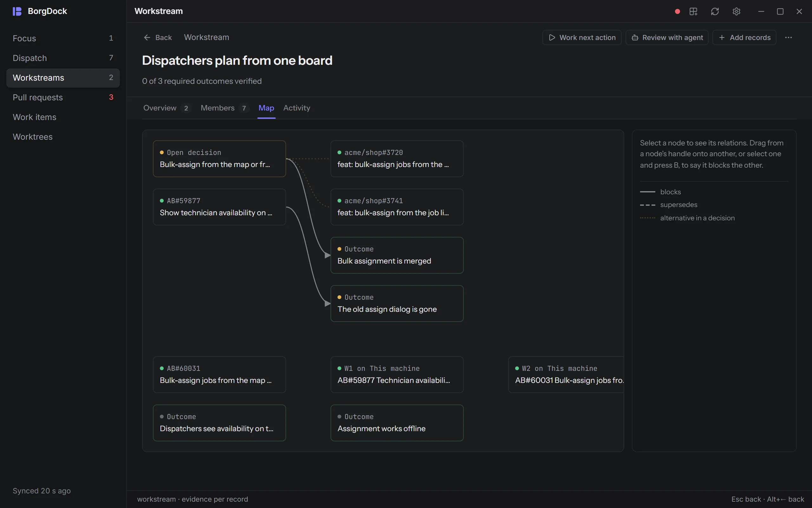
Task: Select the AB#60031 map node
Action: pyautogui.click(x=219, y=375)
